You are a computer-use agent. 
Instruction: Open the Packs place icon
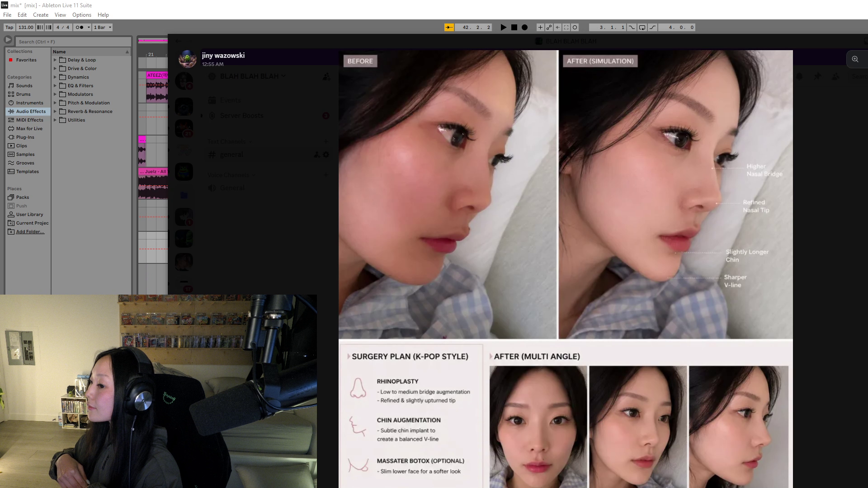pyautogui.click(x=11, y=197)
